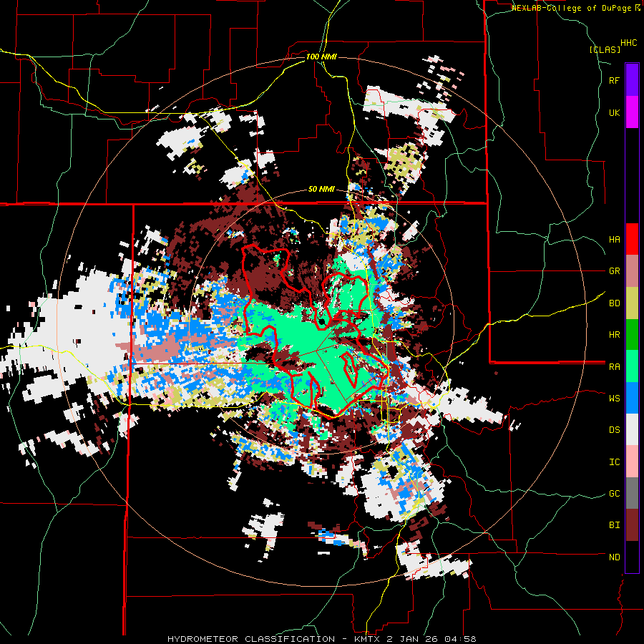Viewport: 644px width, 644px height.
Task: Click the DS legend label
Action: coord(614,430)
